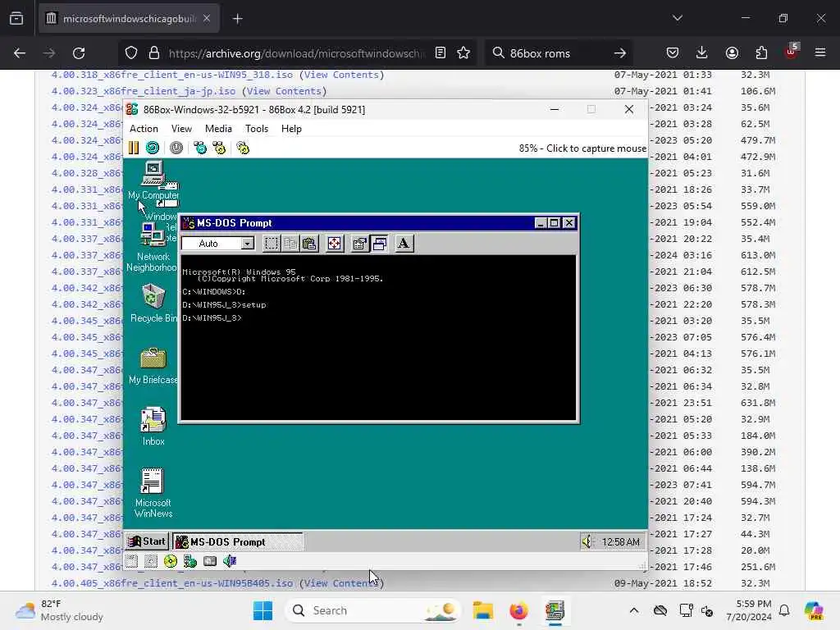The height and width of the screenshot is (630, 840).
Task: Click the Paste icon in MS-DOS Prompt toolbar
Action: 309,244
